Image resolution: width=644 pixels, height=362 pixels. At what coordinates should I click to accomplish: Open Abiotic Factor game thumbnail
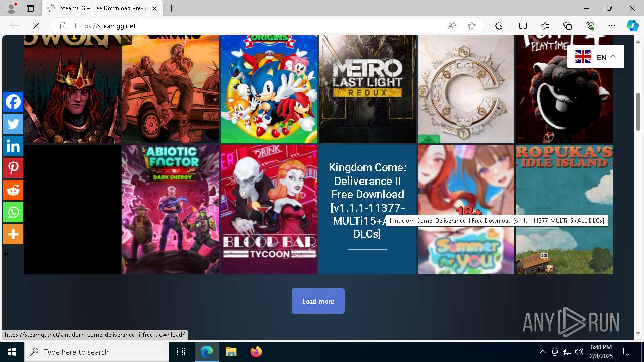[x=171, y=209]
